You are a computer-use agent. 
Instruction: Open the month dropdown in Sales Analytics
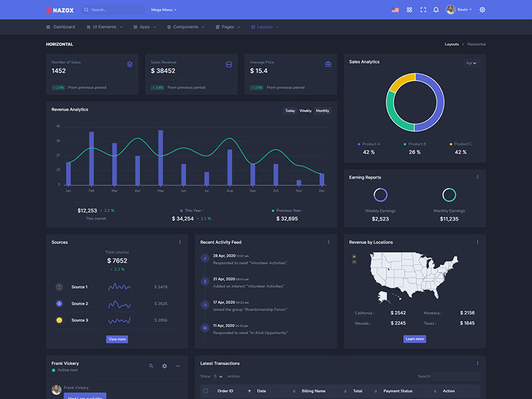471,63
